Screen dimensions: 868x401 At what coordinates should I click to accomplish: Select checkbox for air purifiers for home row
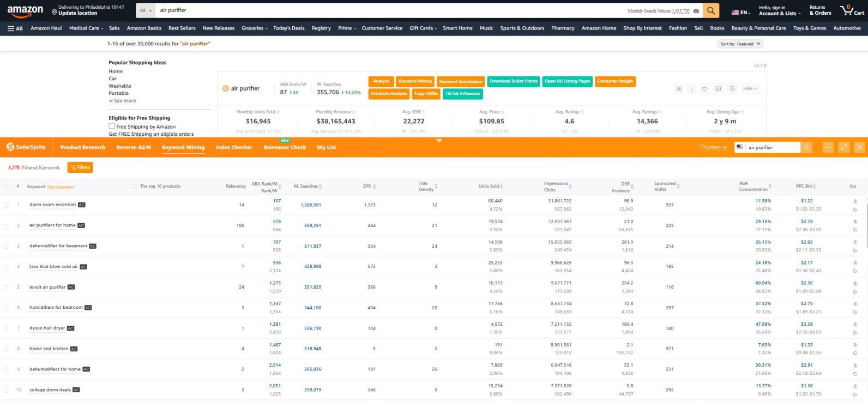pos(6,226)
